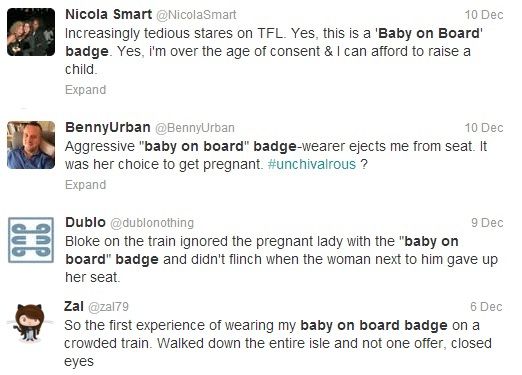Click Dublo's blue logo avatar
The height and width of the screenshot is (375, 522).
[x=31, y=240]
